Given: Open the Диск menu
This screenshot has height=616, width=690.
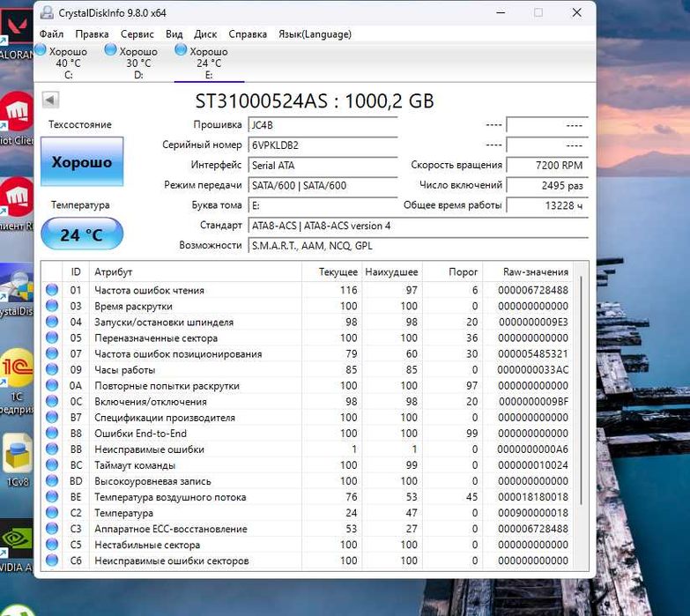Looking at the screenshot, I should (x=205, y=34).
